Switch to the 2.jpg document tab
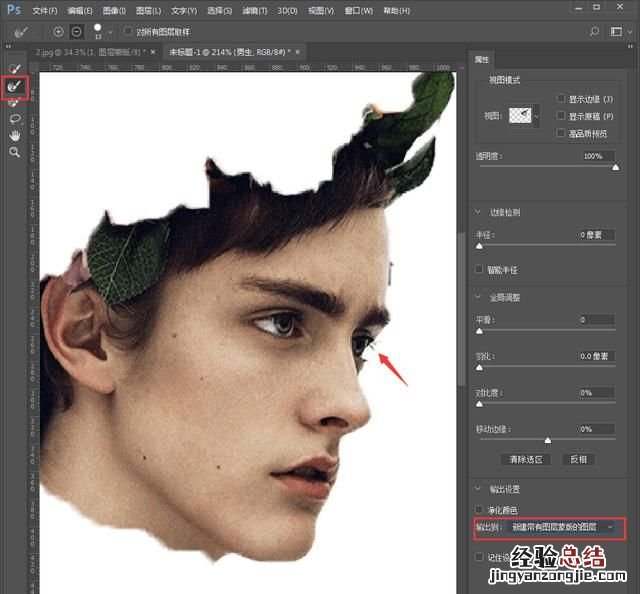This screenshot has height=594, width=640. tap(90, 51)
